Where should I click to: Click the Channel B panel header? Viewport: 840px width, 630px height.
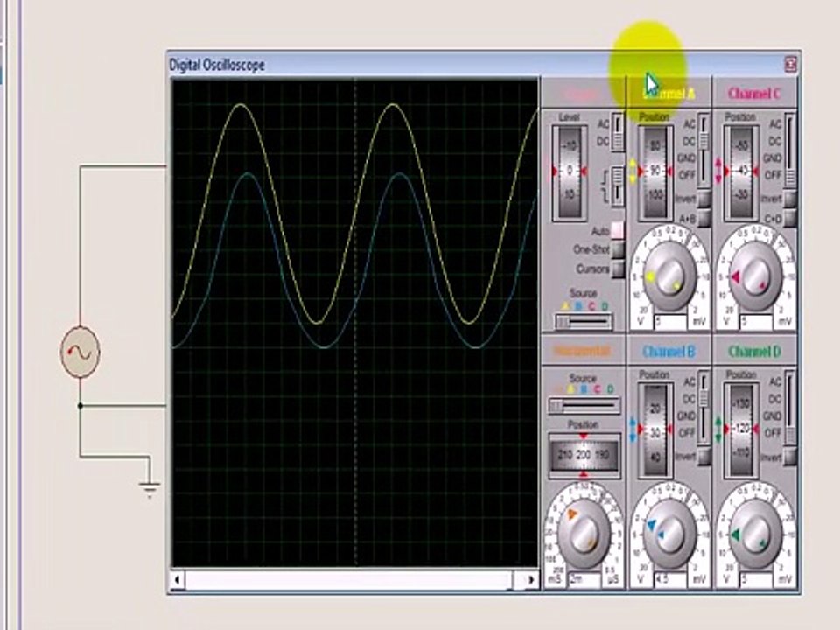(x=668, y=352)
